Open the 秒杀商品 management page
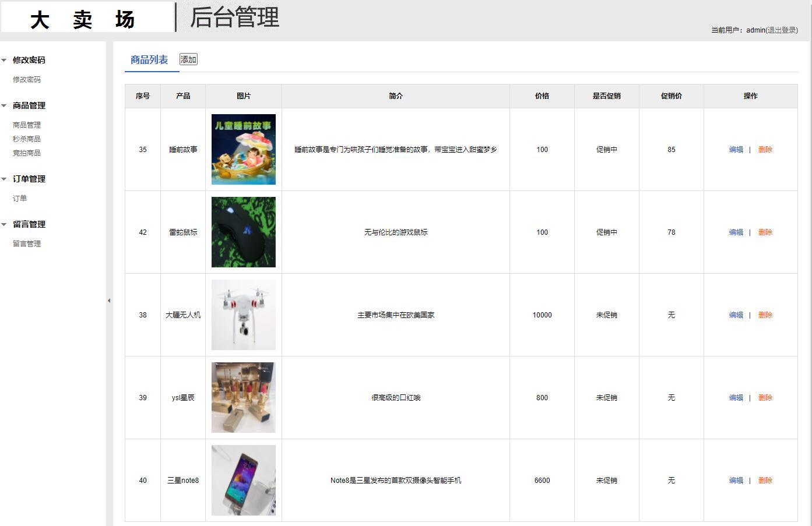Viewport: 812px width, 526px height. 26,139
